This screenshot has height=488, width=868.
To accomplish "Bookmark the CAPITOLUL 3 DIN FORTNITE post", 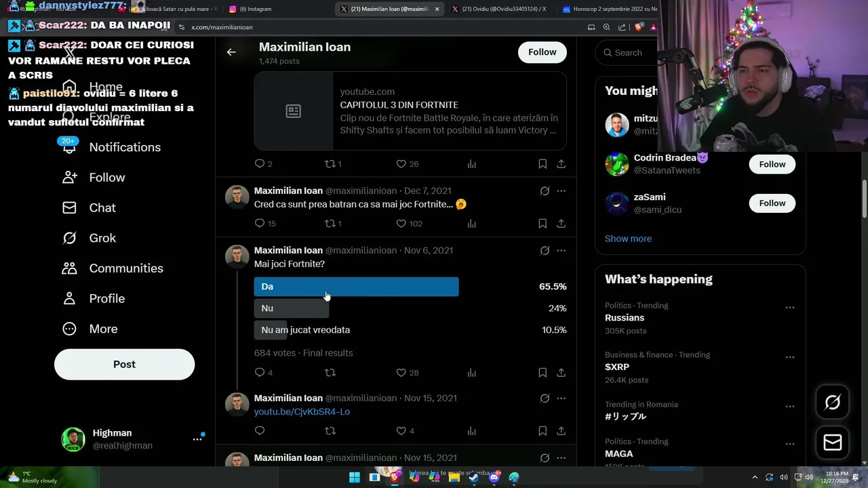I will coord(542,164).
